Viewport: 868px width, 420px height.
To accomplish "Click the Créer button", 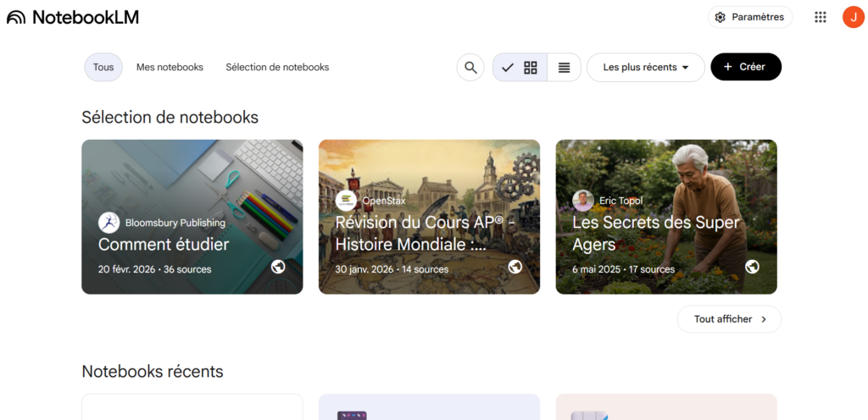I will (x=745, y=67).
